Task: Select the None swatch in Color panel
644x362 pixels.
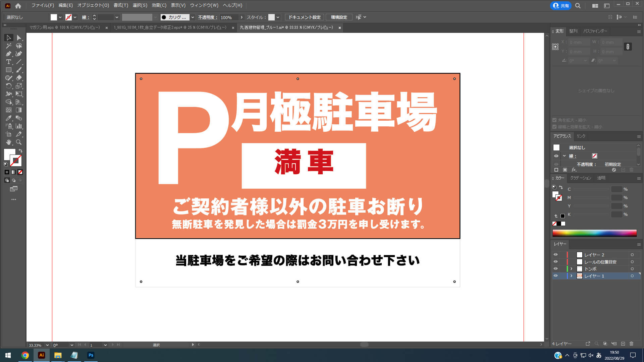Action: point(554,224)
